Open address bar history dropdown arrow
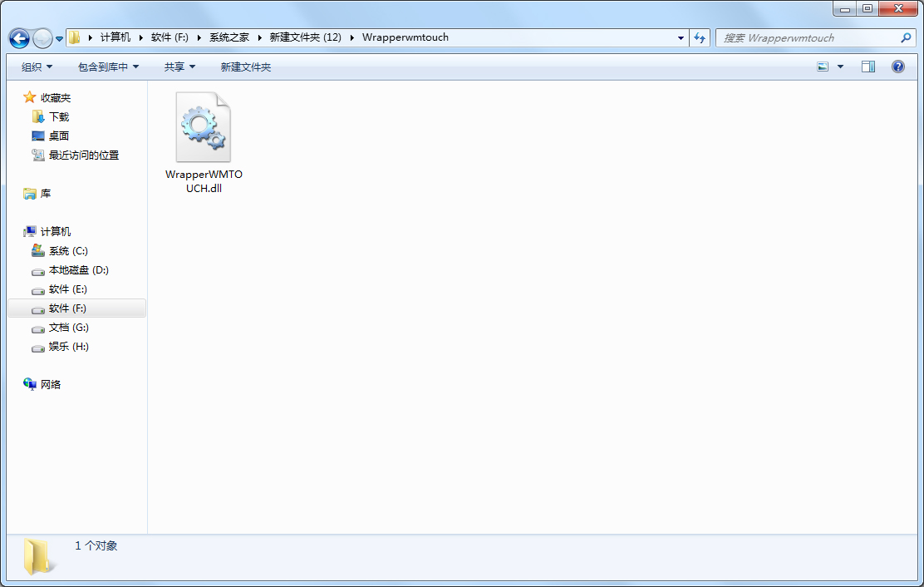The image size is (924, 587). 681,37
